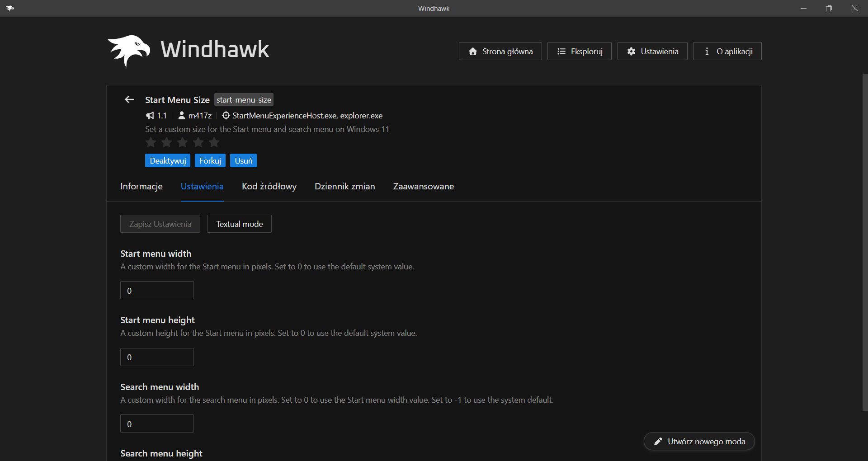Screen dimensions: 868x461
Task: Click the Windhawk wordmark text in the header
Action: [215, 49]
